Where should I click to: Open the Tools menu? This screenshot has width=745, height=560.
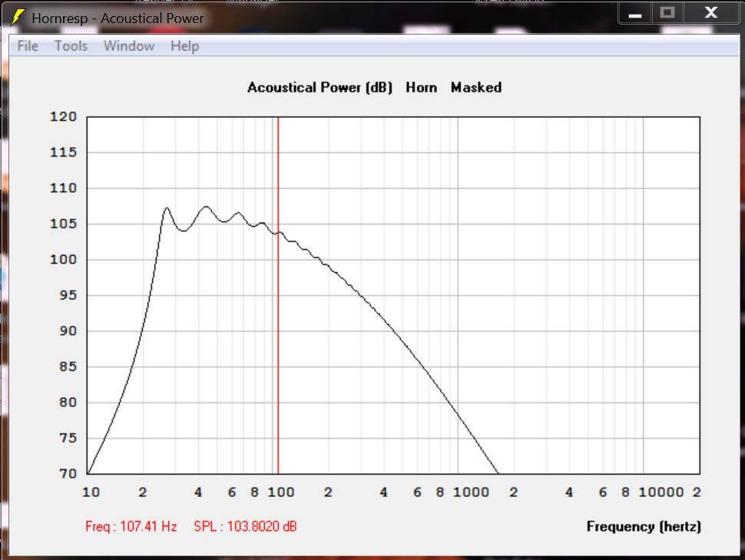(x=71, y=46)
